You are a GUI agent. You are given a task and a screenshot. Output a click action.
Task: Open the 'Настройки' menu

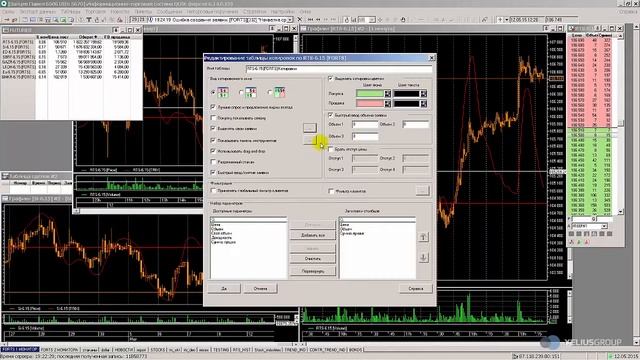pos(282,11)
